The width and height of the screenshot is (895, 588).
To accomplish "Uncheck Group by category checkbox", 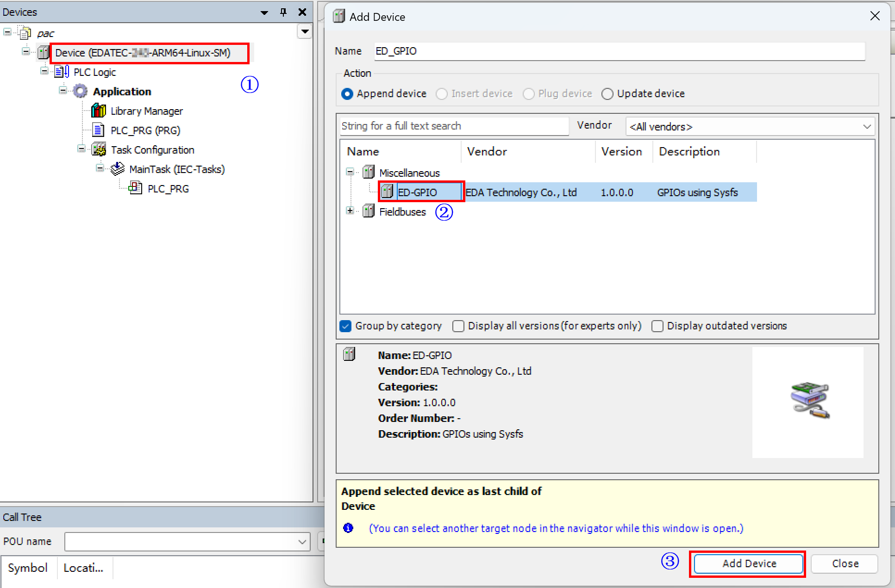I will (x=345, y=326).
